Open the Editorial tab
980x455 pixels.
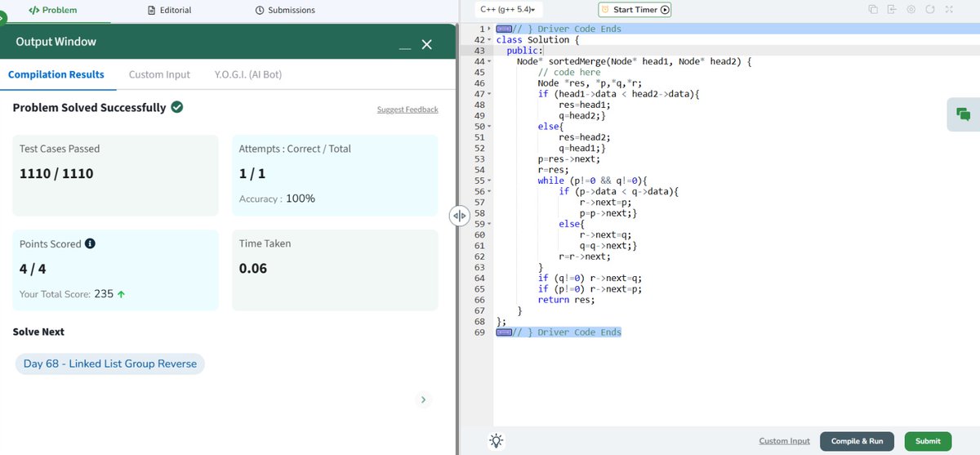(170, 10)
